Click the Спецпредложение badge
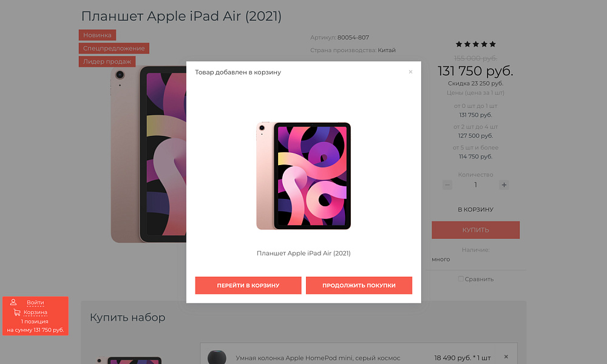 pos(114,49)
